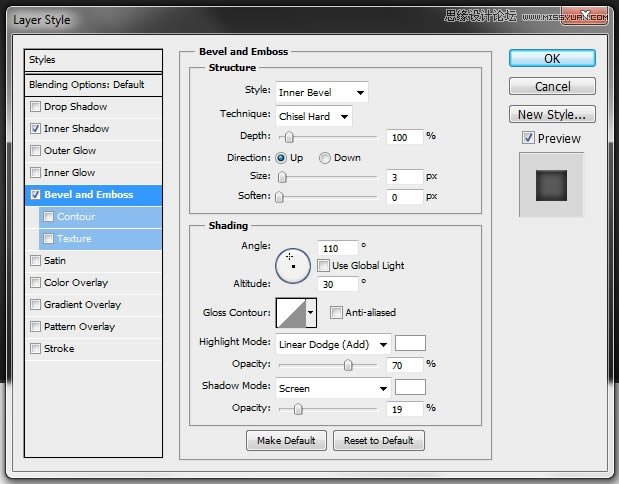Enable the Gradient Overlay checkbox
The height and width of the screenshot is (484, 619).
(36, 304)
